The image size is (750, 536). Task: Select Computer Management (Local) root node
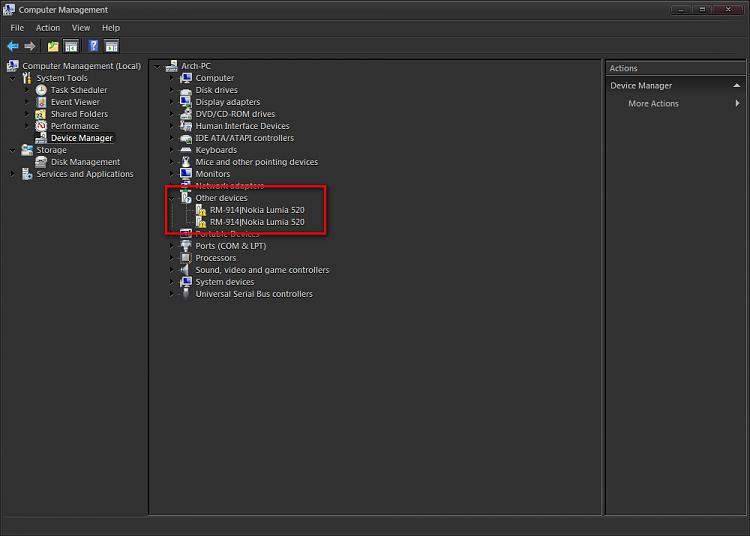[x=82, y=66]
